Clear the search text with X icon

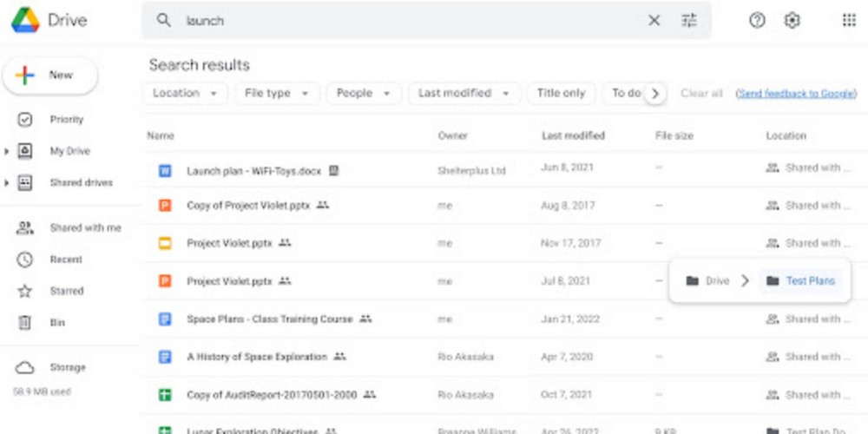654,21
